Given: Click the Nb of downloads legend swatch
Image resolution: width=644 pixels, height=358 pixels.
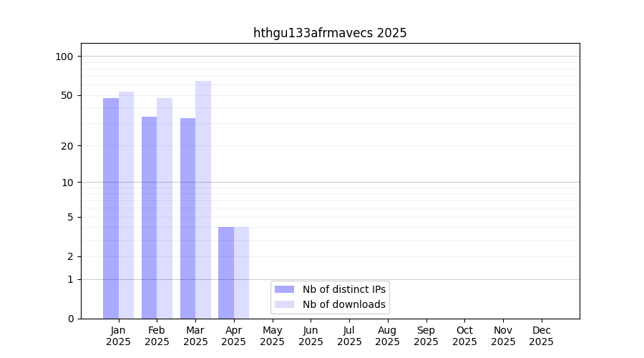Looking at the screenshot, I should click(x=284, y=304).
